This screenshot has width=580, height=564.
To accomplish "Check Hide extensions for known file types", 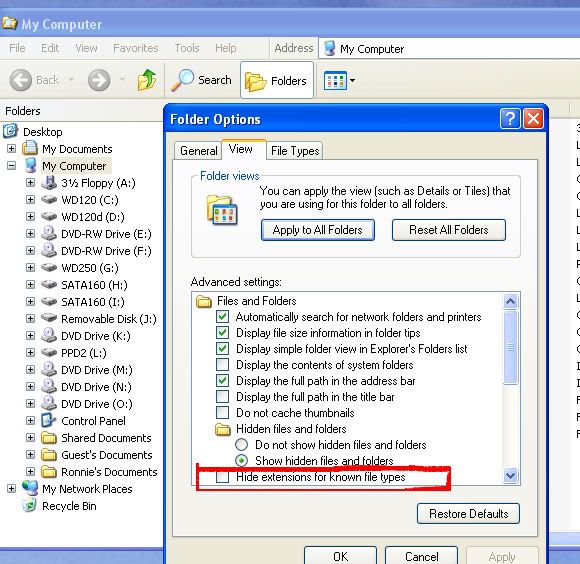I will 223,476.
